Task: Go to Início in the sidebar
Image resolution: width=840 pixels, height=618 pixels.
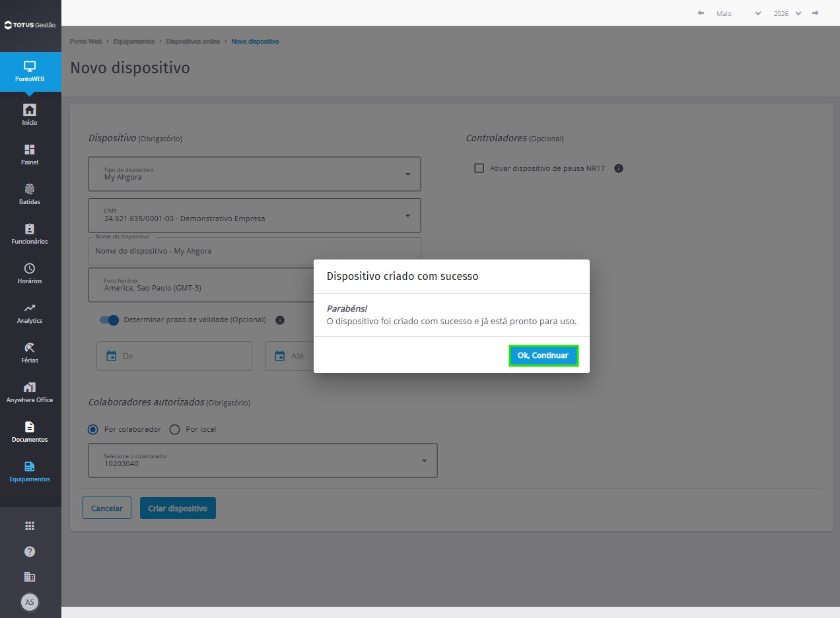Action: [30, 115]
